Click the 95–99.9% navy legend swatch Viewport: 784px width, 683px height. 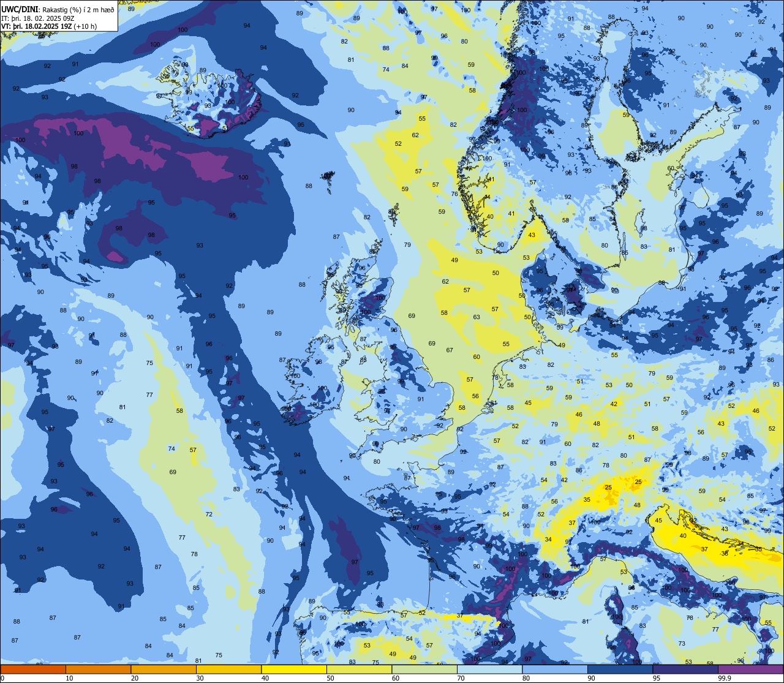(685, 669)
